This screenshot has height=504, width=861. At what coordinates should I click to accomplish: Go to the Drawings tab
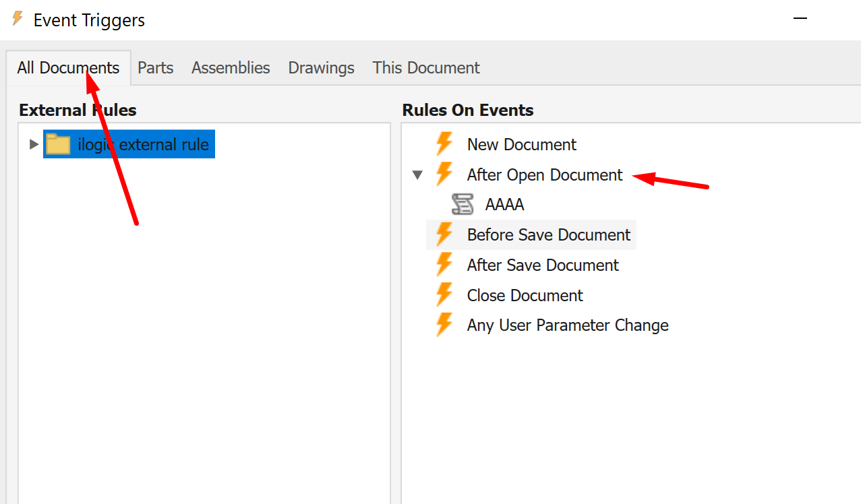pos(321,68)
